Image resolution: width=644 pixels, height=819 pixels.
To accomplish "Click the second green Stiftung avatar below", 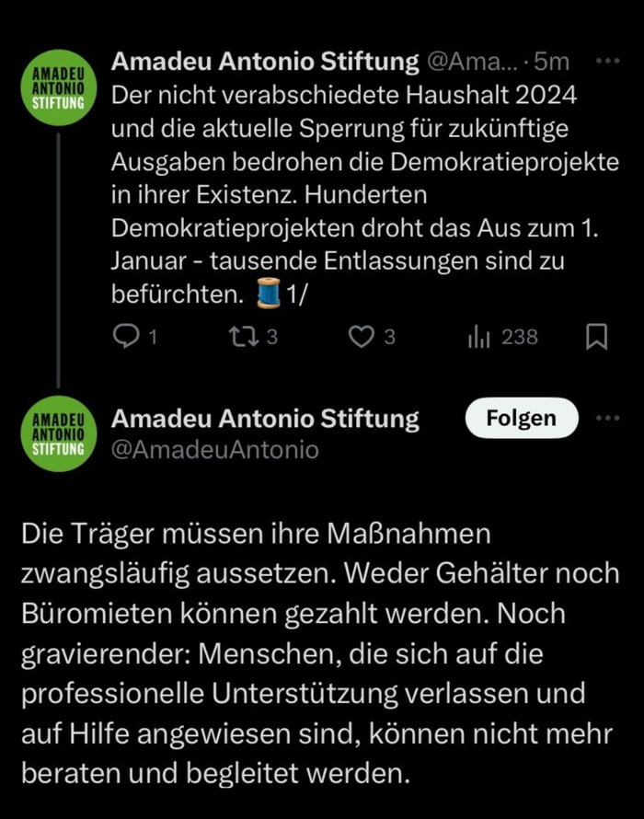I will [x=58, y=433].
